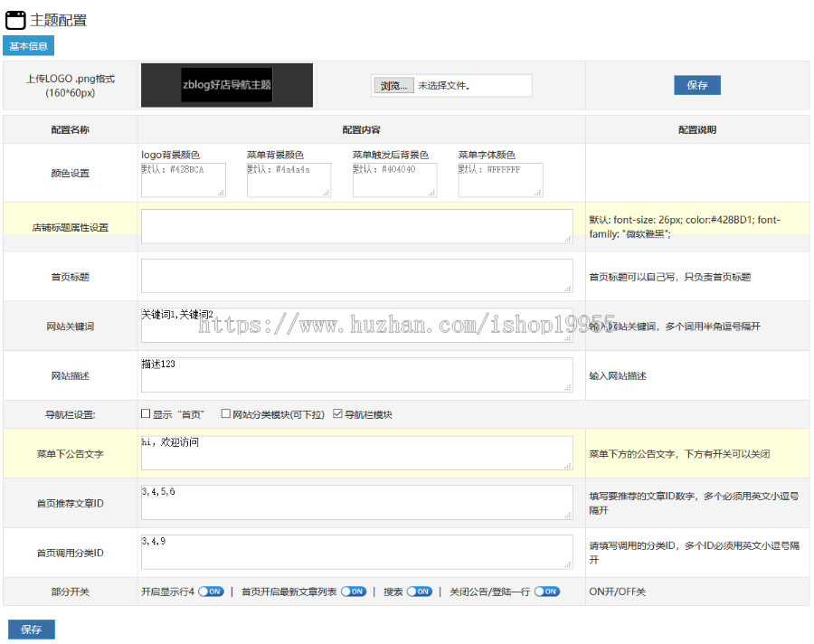Toggle the 开启显示行4 ON switch
The width and height of the screenshot is (814, 644).
point(210,591)
